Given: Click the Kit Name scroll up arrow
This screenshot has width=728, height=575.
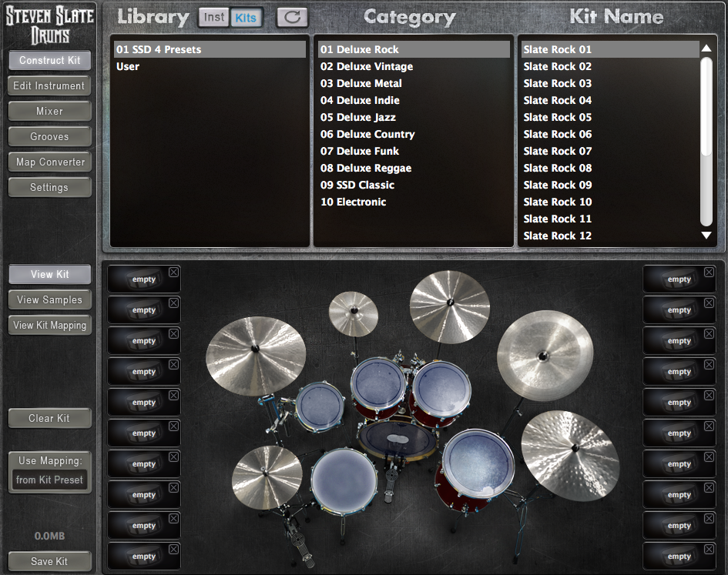Looking at the screenshot, I should [706, 48].
